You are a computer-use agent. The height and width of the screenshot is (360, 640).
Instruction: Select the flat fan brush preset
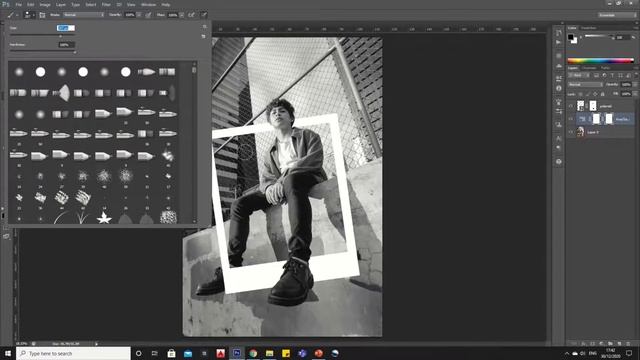(x=62, y=93)
